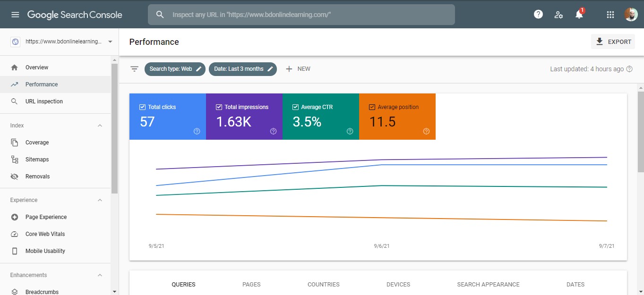Open the DEVICES tab
Viewport: 644px width, 295px height.
pyautogui.click(x=398, y=284)
